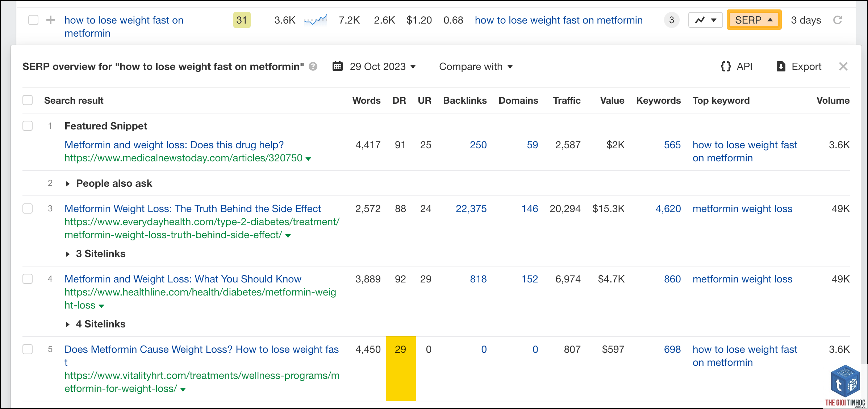The width and height of the screenshot is (868, 409).
Task: Open backlinks count 22,375
Action: (471, 208)
